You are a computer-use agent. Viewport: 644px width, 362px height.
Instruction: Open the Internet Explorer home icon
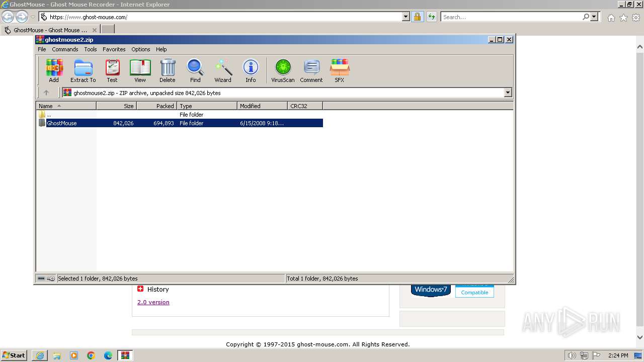611,18
